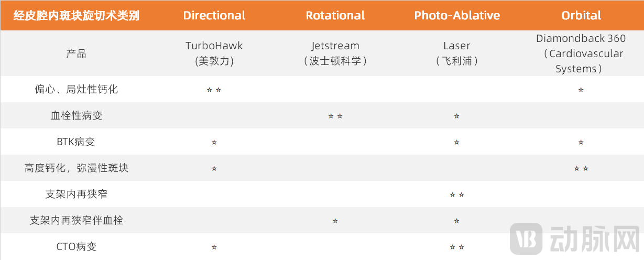Click the TurboHawk (美敦力) product cell
The image size is (644, 260).
tap(214, 53)
